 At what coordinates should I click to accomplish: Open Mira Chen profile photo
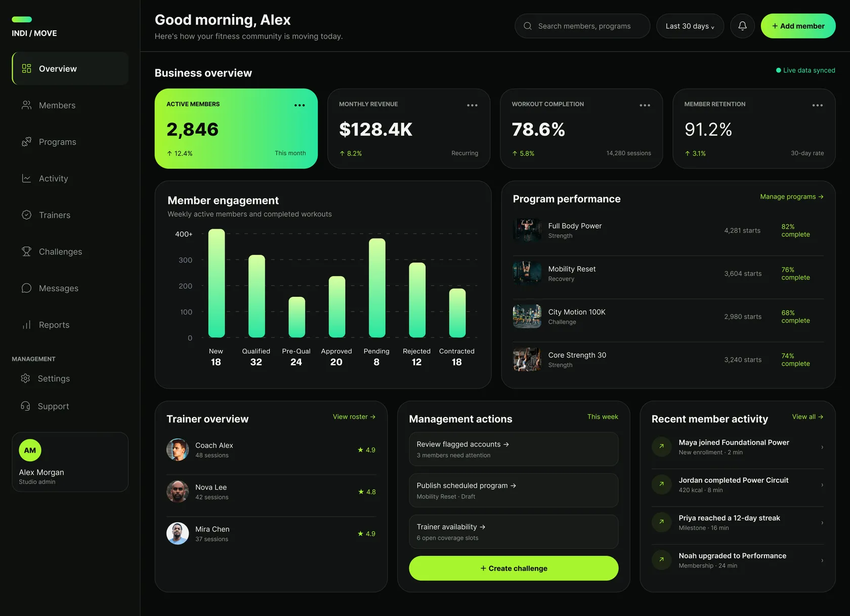(x=178, y=534)
